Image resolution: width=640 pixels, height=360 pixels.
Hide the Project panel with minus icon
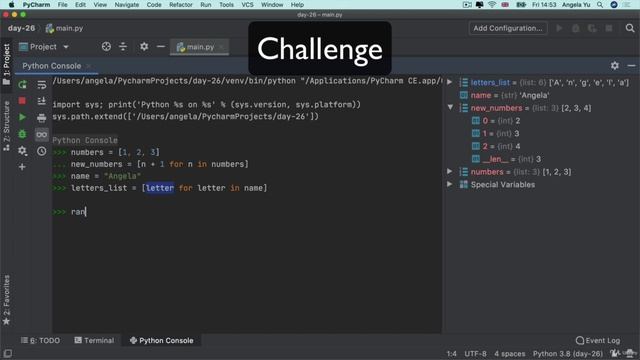point(161,47)
